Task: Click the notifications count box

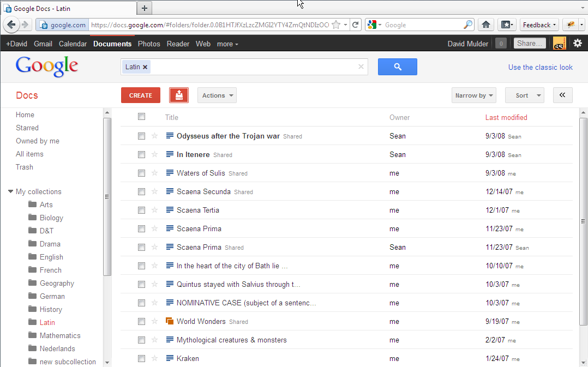Action: [x=501, y=44]
